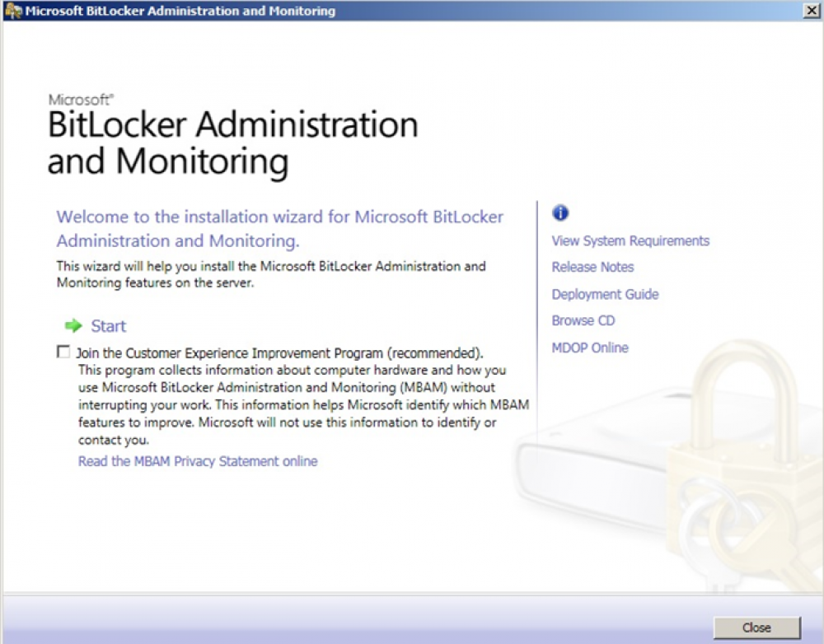Open the Release Notes link
Screen dimensions: 824x644
pyautogui.click(x=592, y=267)
